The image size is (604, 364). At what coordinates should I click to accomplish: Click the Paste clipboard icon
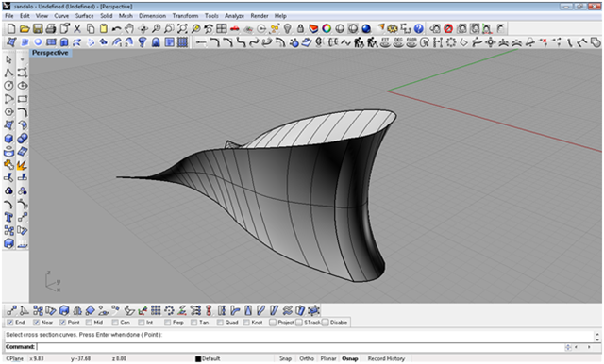[x=103, y=29]
